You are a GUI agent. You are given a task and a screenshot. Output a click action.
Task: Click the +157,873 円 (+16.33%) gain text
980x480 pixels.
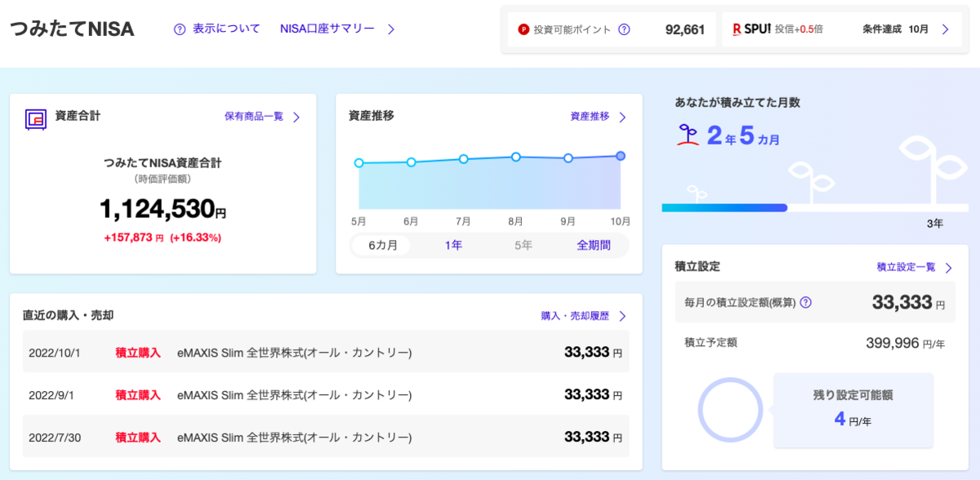(x=163, y=238)
